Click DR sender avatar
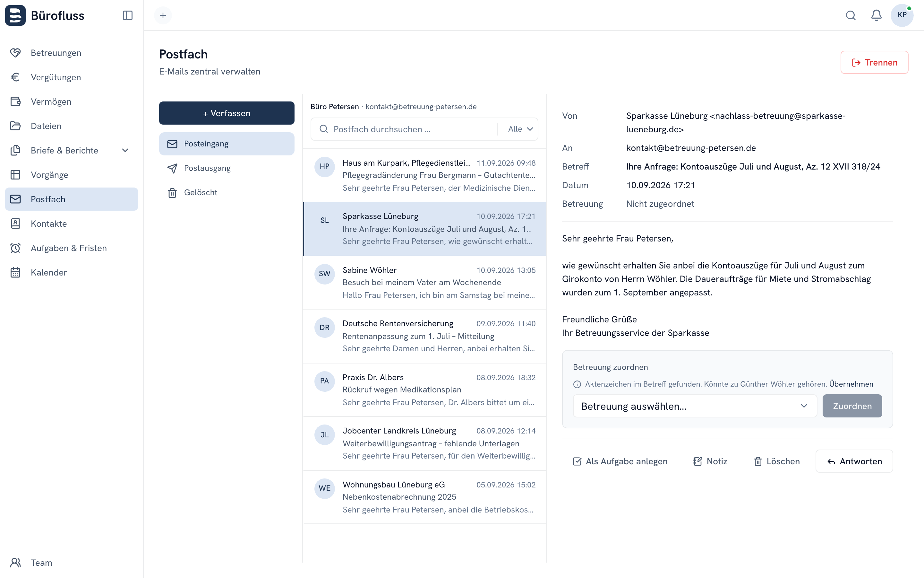This screenshot has height=578, width=924. point(325,328)
